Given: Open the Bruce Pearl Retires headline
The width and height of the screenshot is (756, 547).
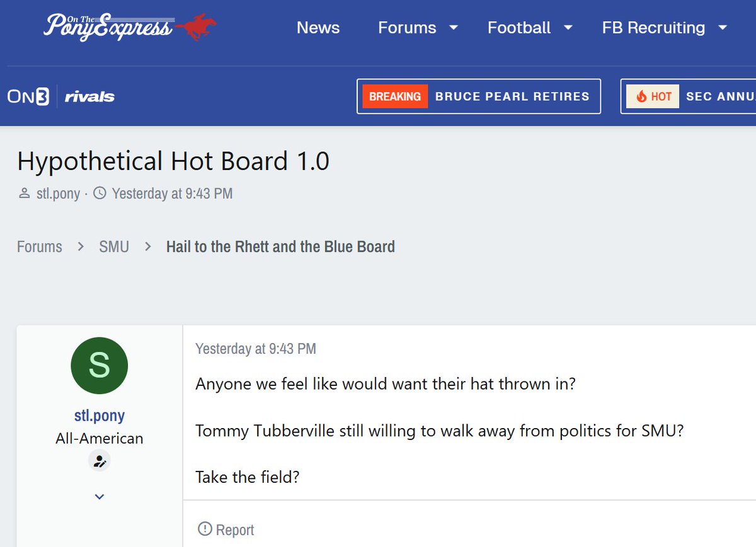Looking at the screenshot, I should (512, 96).
